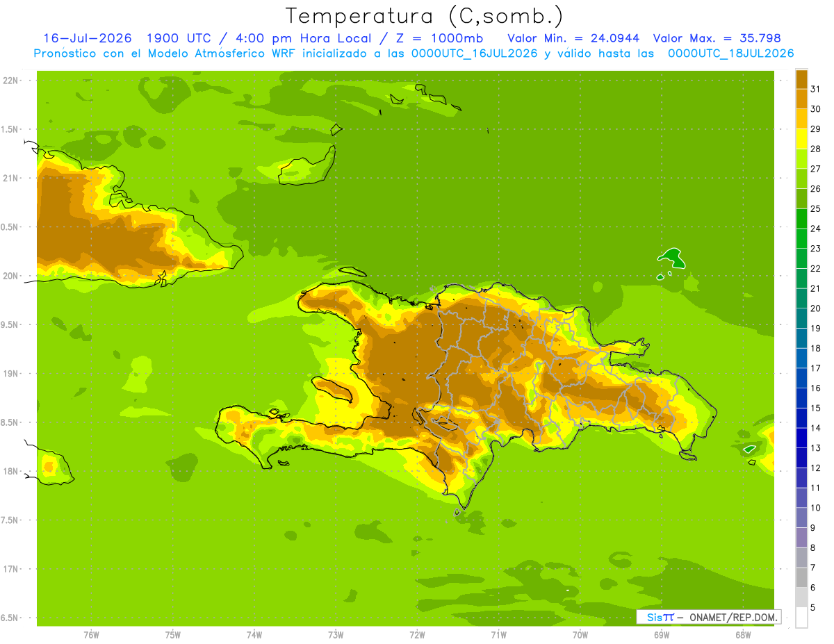The height and width of the screenshot is (644, 834).
Task: Click the title "Temperatura (C,somb.)"
Action: [425, 16]
